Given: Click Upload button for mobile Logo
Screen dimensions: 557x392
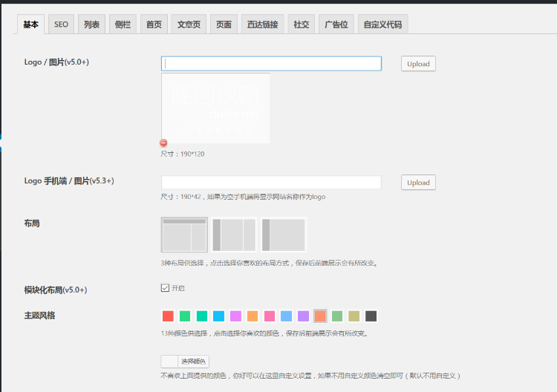Looking at the screenshot, I should point(418,182).
